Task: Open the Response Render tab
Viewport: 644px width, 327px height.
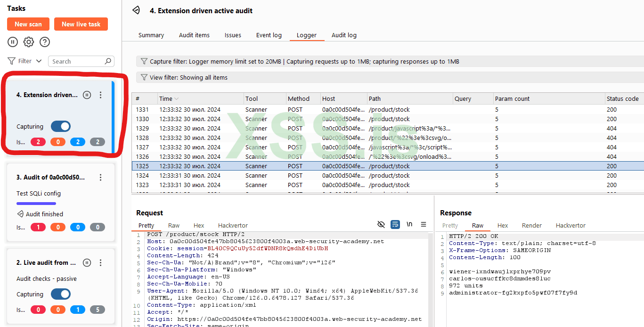Action: 532,226
